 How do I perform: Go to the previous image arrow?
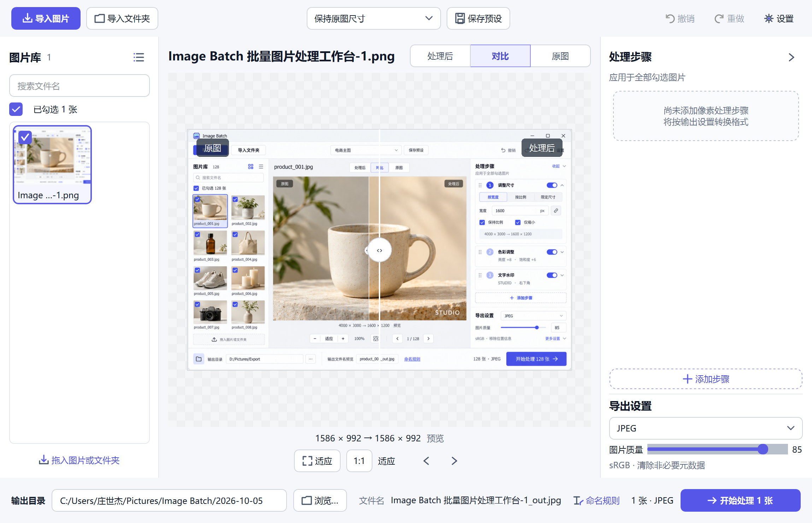426,461
